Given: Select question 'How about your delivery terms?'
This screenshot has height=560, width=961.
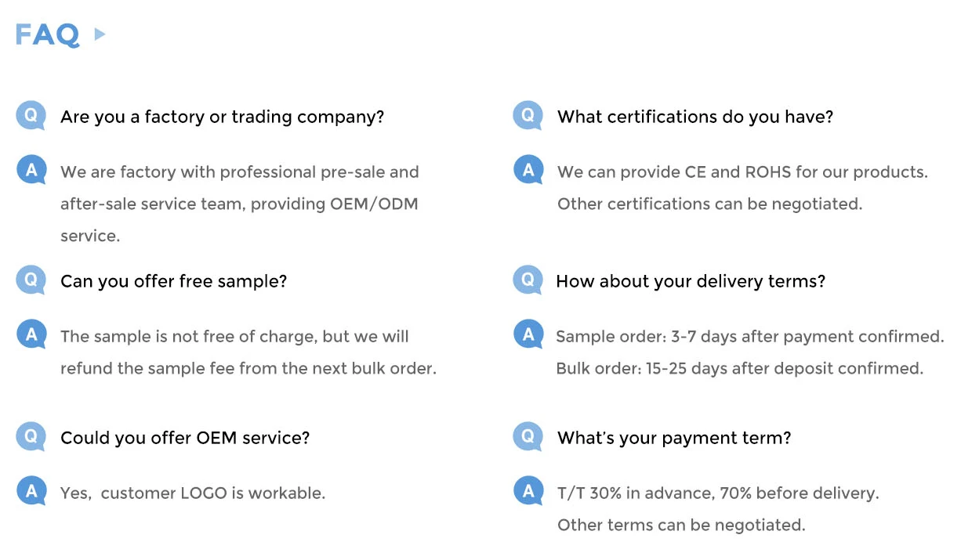Looking at the screenshot, I should pyautogui.click(x=691, y=282).
